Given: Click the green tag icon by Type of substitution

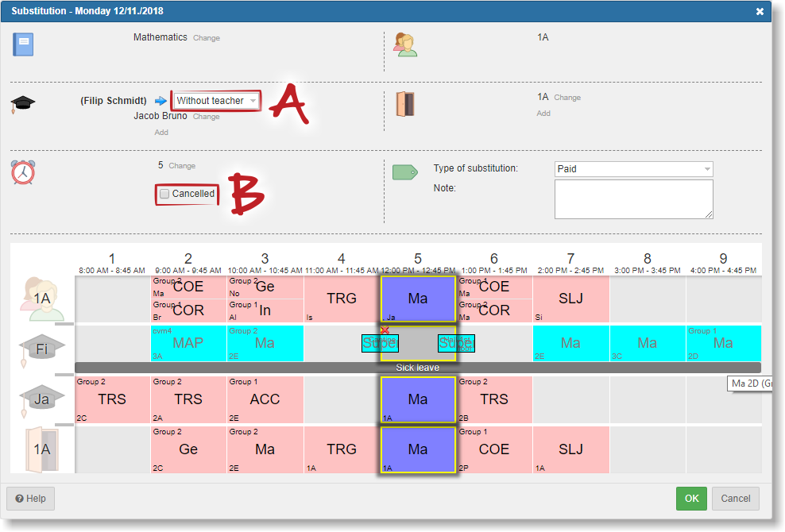Looking at the screenshot, I should click(x=405, y=172).
